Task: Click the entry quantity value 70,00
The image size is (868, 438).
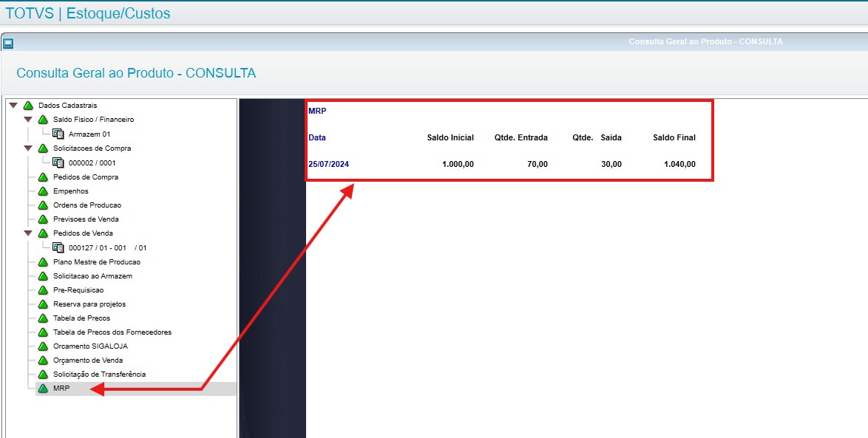Action: coord(538,164)
